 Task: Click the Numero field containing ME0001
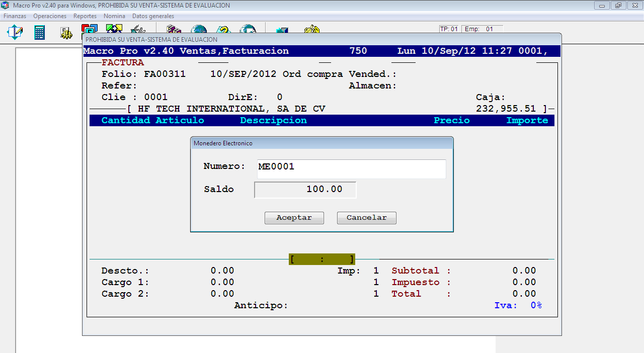pos(351,169)
